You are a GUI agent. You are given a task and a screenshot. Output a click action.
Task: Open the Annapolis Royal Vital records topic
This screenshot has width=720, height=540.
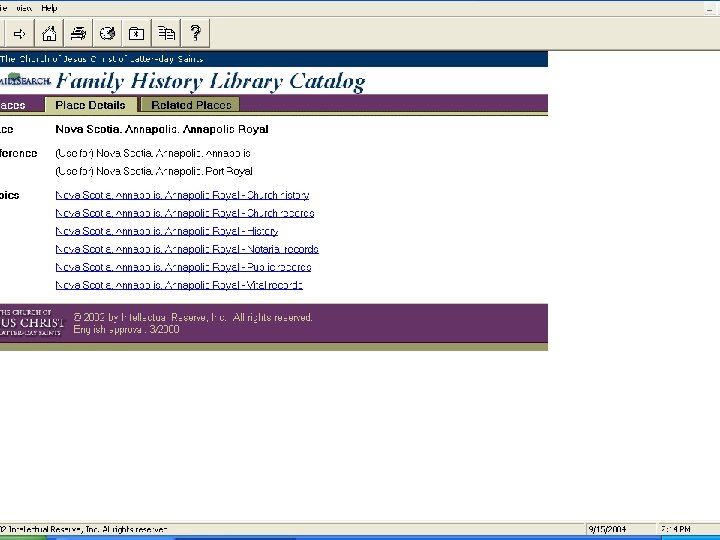click(x=179, y=285)
